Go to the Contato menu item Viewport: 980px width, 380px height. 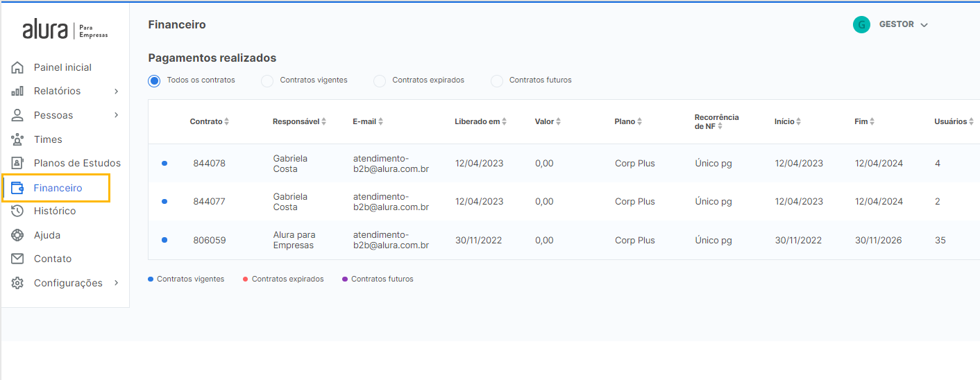pyautogui.click(x=53, y=259)
